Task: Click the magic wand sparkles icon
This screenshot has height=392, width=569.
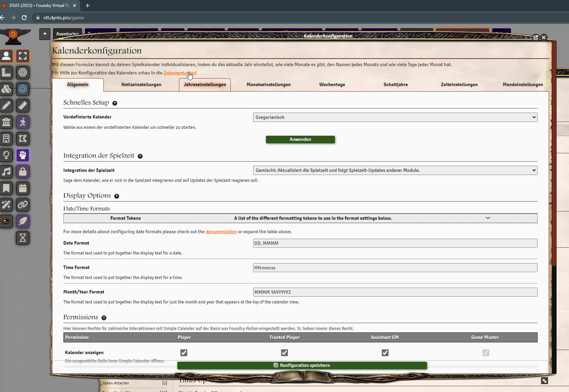Action: click(6, 205)
